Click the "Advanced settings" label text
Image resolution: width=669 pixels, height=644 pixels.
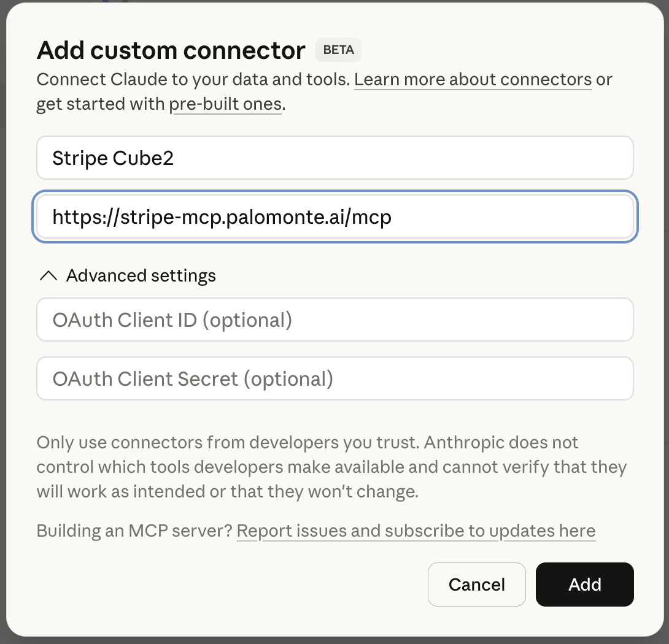tap(141, 275)
